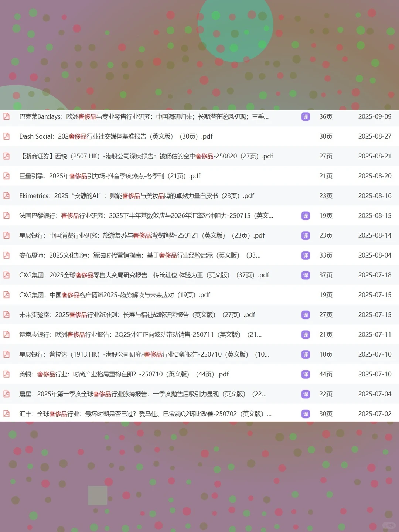Click the date 2025-08-20
399x532 pixels.
[375, 176]
